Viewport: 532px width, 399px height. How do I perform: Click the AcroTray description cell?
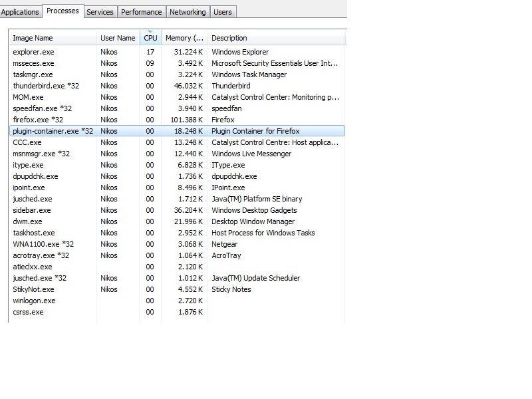(x=226, y=255)
